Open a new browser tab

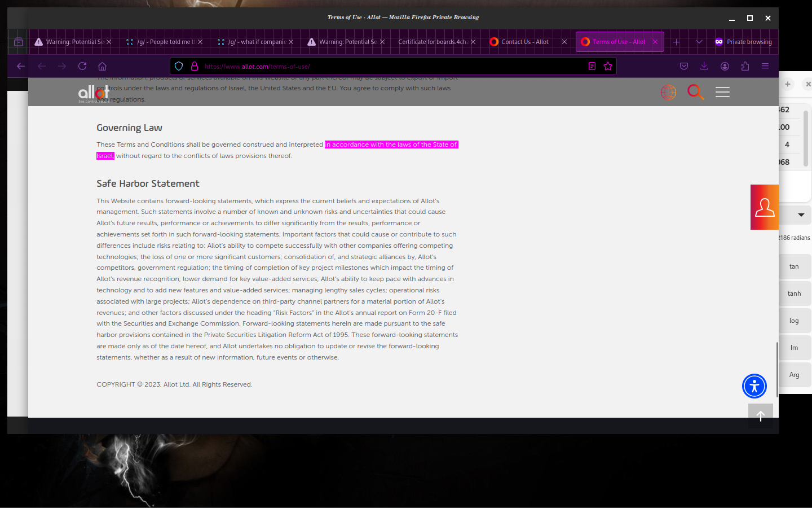point(677,42)
